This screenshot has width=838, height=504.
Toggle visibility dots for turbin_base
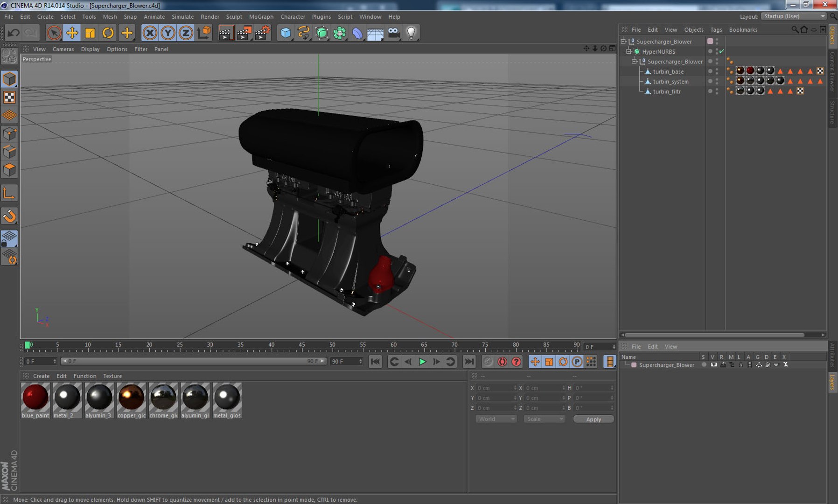point(717,71)
